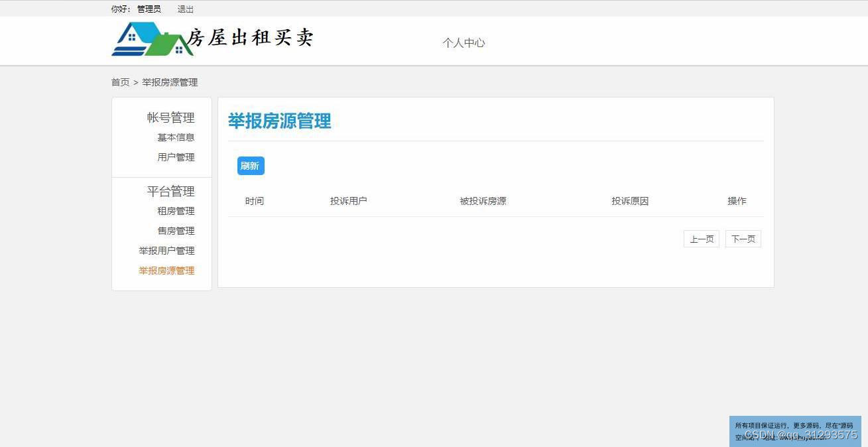Click the 投诉原因 column header
Screen dimensions: 868x447
point(630,201)
